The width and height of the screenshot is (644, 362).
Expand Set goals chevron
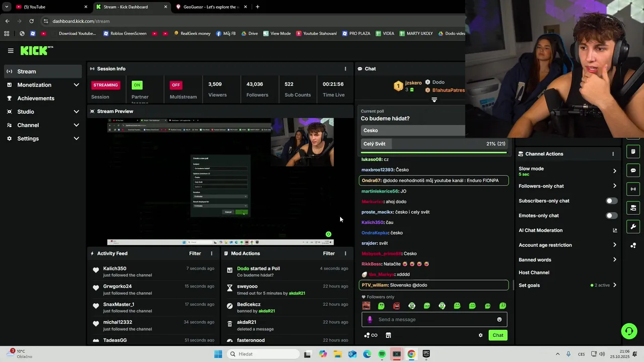614,285
